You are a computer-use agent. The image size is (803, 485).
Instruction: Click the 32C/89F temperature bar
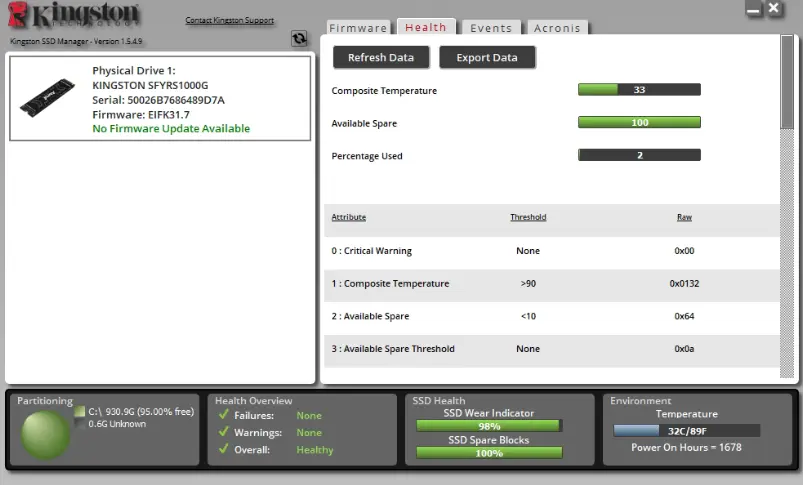(x=687, y=431)
